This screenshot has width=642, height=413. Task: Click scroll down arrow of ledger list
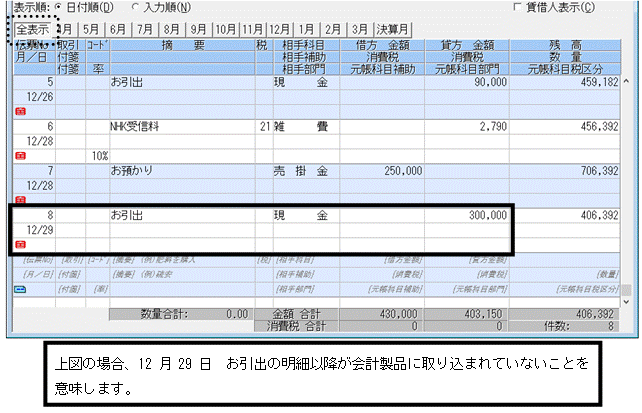[x=626, y=302]
